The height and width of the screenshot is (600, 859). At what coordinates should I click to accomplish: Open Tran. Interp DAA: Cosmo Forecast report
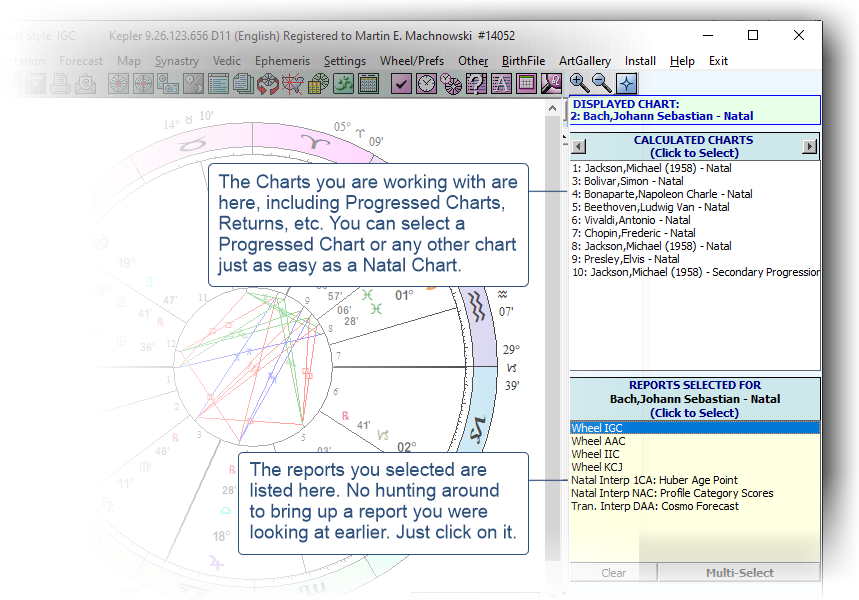(655, 506)
